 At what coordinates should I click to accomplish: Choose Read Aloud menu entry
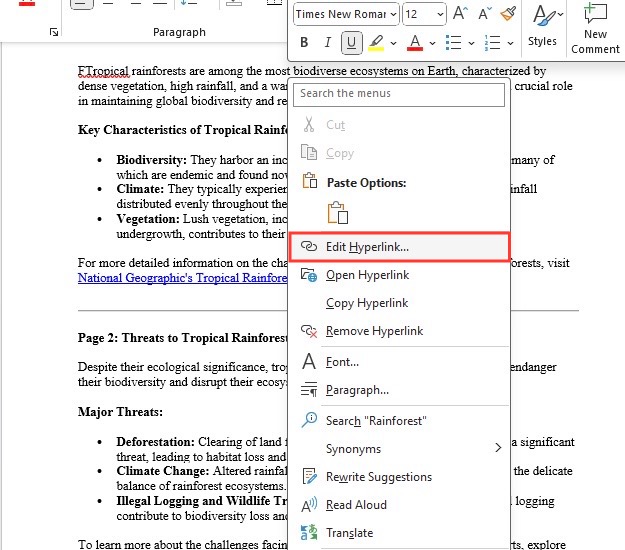tap(399, 505)
